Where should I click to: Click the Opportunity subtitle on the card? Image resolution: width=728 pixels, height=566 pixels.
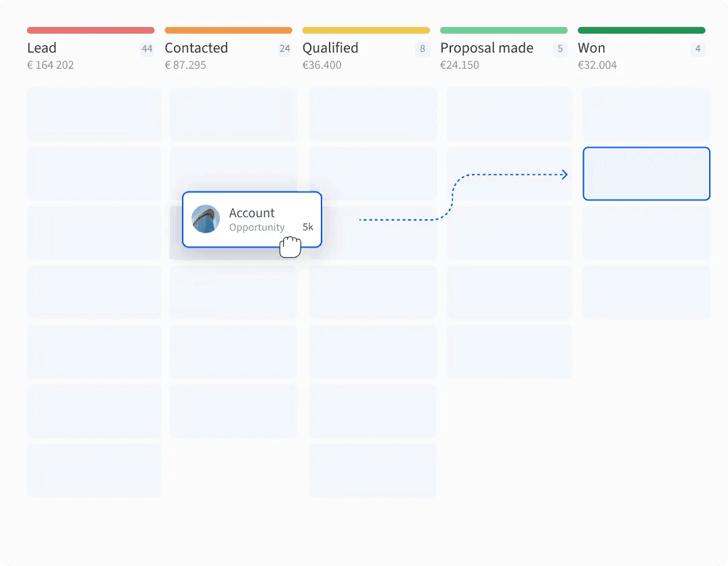tap(257, 227)
